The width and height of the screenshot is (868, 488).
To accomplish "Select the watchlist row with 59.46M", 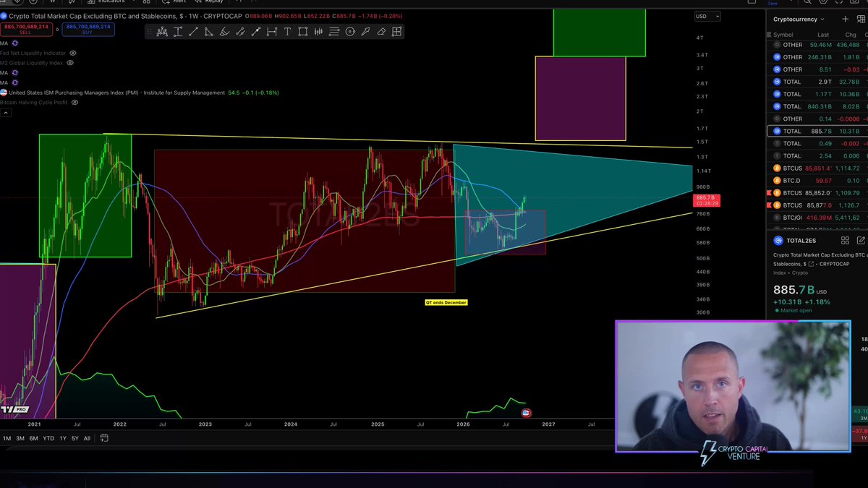I will click(817, 45).
